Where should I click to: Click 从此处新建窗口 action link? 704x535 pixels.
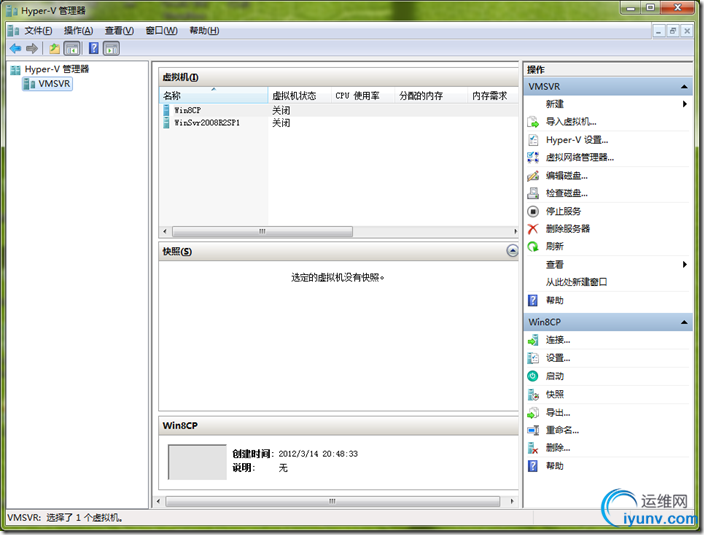576,282
